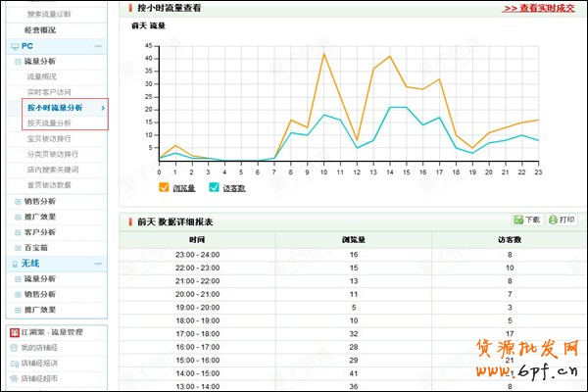Click the 我的店铺经 sidebar icon
The width and height of the screenshot is (588, 392).
[x=14, y=347]
